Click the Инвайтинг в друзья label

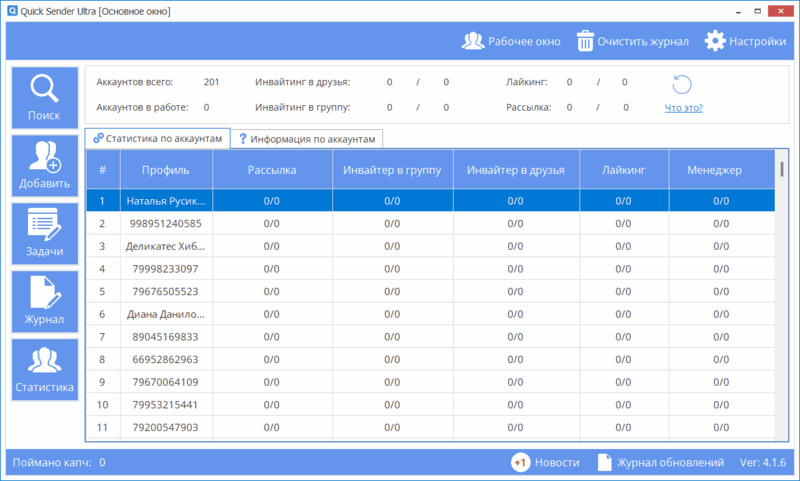point(303,82)
